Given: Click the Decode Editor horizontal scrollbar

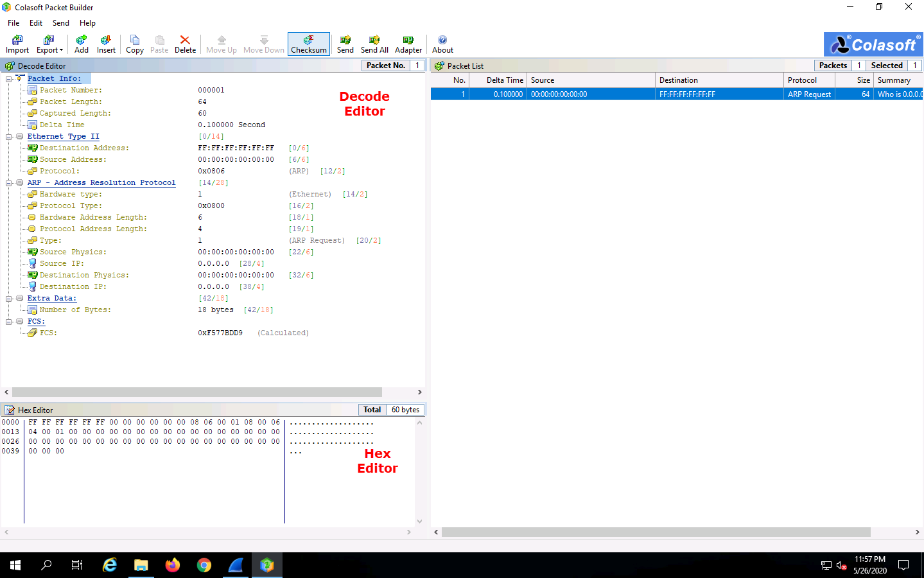Looking at the screenshot, I should click(x=197, y=392).
